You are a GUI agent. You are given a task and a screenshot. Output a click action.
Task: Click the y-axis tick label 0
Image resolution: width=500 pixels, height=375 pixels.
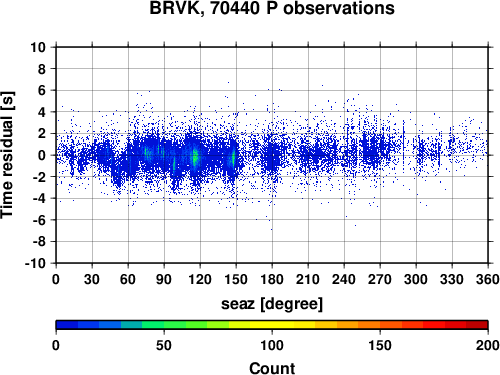[x=42, y=155]
